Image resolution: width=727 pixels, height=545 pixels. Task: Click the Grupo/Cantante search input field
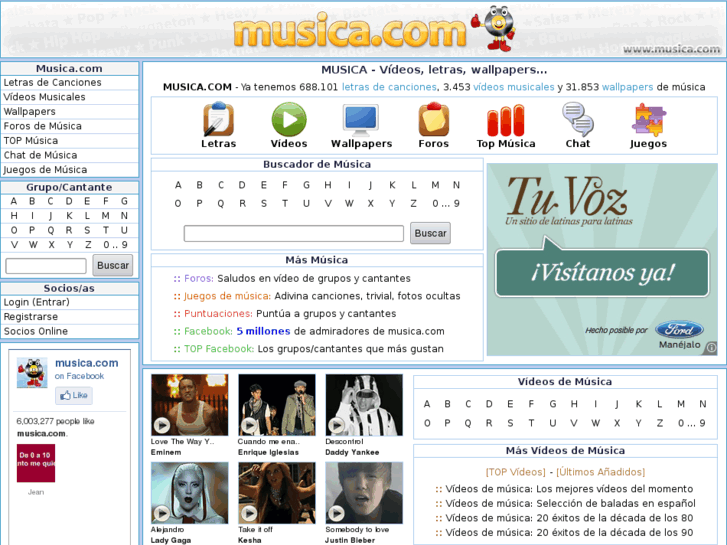pyautogui.click(x=46, y=266)
